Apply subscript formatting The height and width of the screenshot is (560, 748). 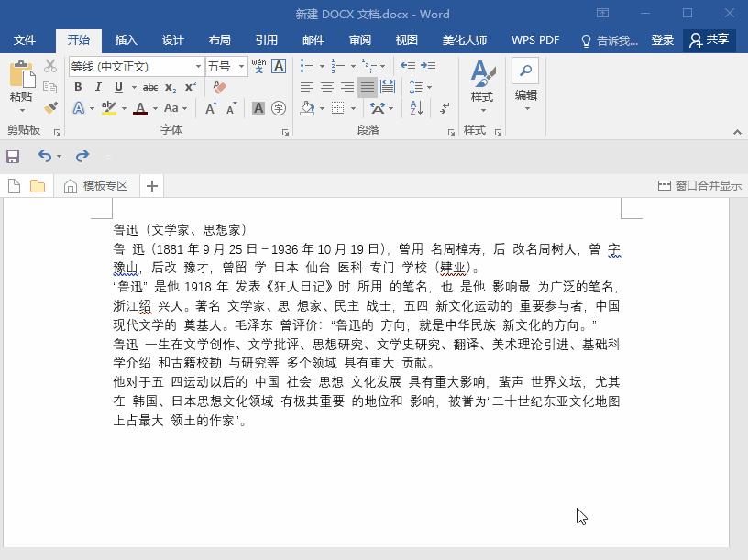click(x=170, y=87)
